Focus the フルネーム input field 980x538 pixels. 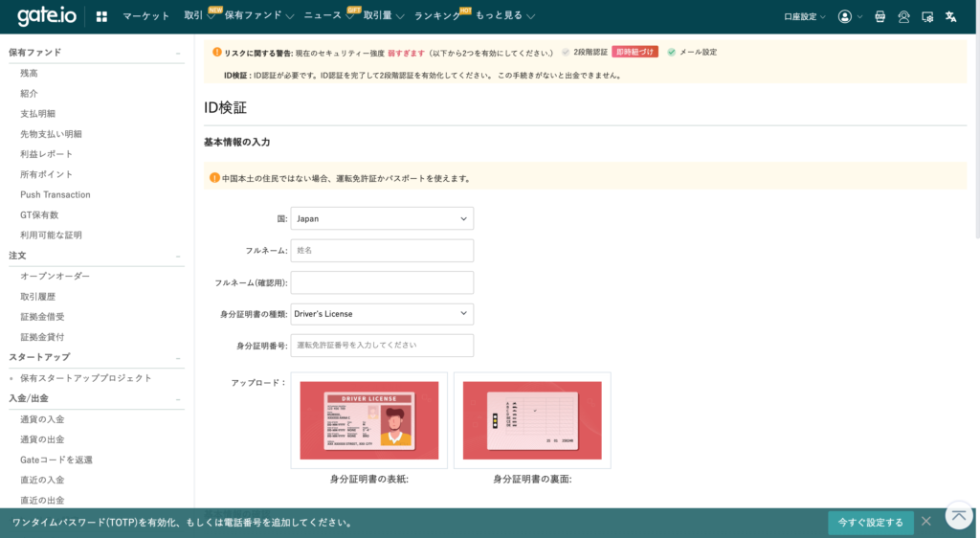(382, 251)
